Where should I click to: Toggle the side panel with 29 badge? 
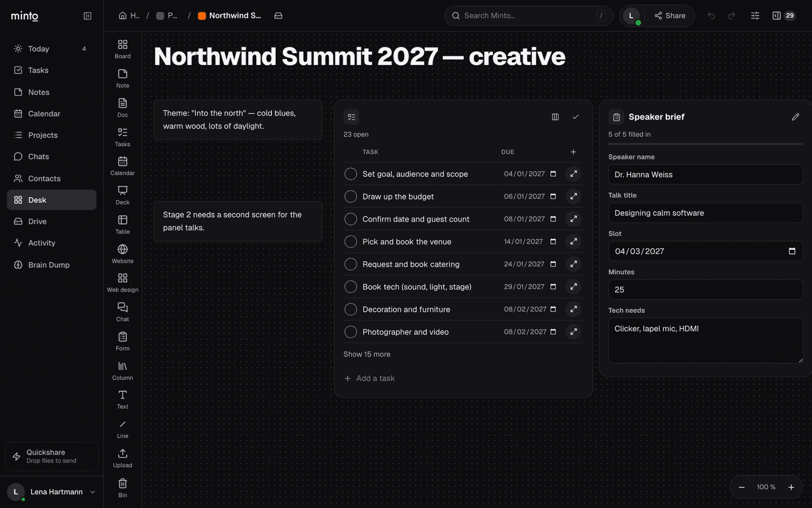click(784, 16)
